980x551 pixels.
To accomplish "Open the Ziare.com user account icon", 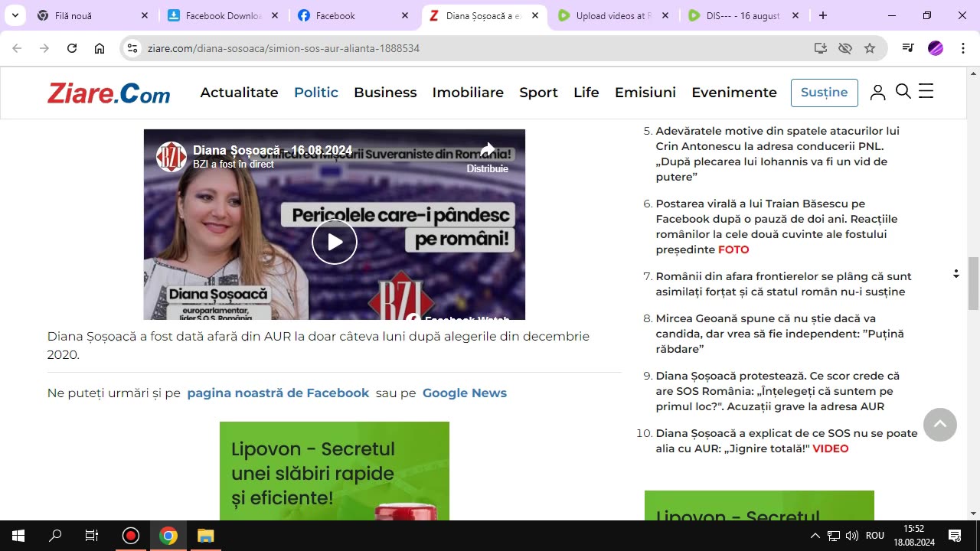I will point(878,93).
